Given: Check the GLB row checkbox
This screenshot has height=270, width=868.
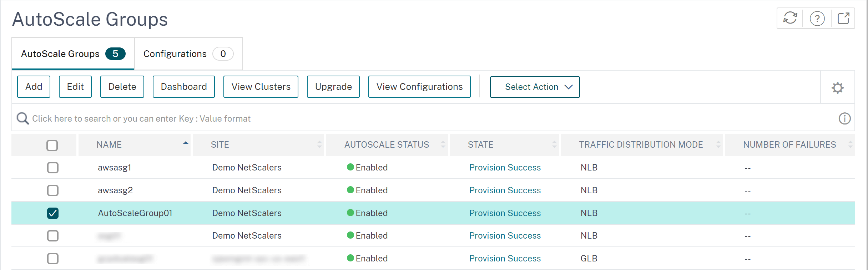Looking at the screenshot, I should 53,259.
